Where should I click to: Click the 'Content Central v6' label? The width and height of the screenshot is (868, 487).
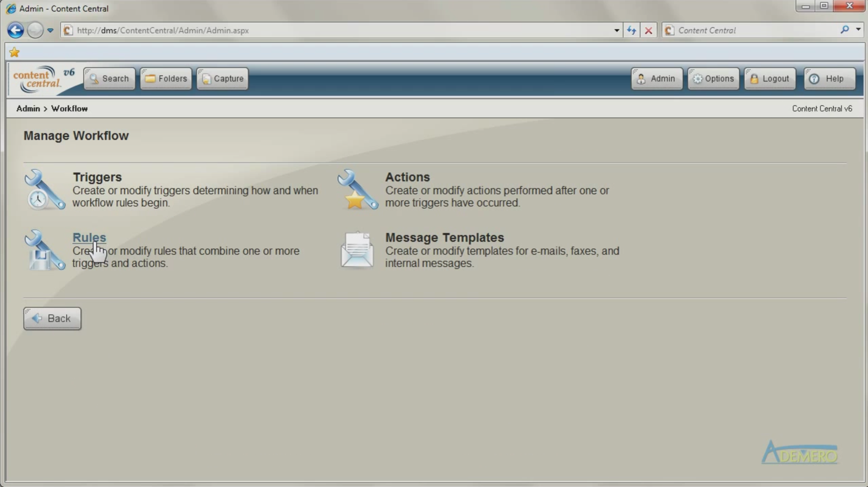[822, 109]
